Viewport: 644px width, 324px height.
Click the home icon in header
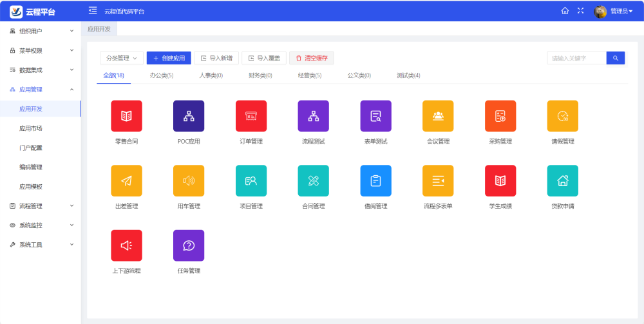565,11
